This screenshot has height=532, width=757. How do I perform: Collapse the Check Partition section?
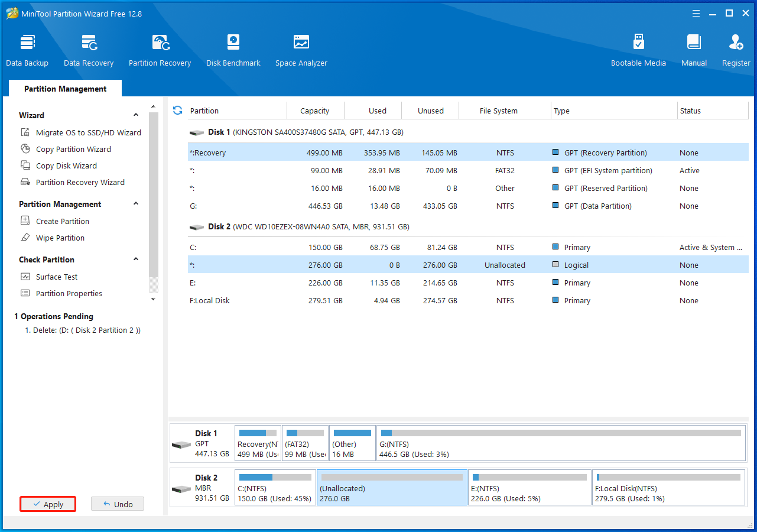tap(136, 259)
